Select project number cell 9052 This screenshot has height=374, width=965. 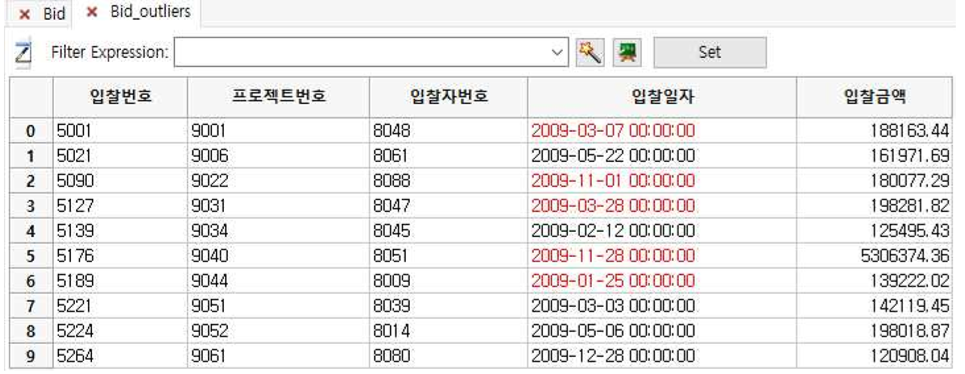point(278,332)
